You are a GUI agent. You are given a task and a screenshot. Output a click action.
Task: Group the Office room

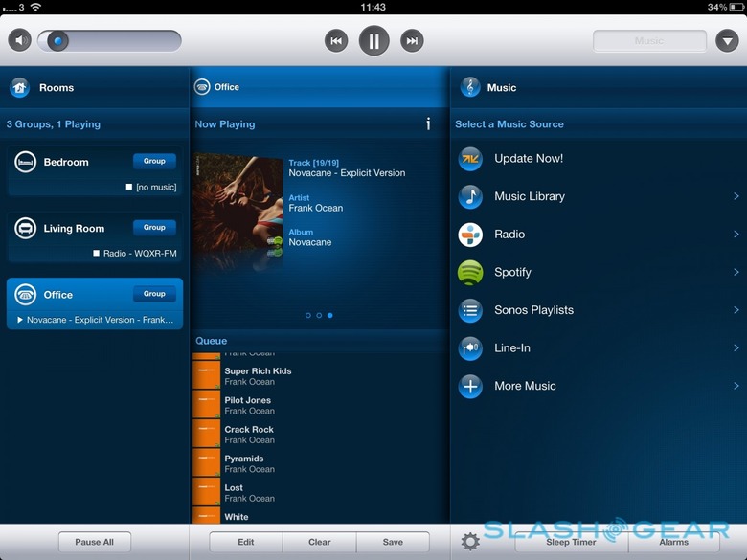point(154,294)
